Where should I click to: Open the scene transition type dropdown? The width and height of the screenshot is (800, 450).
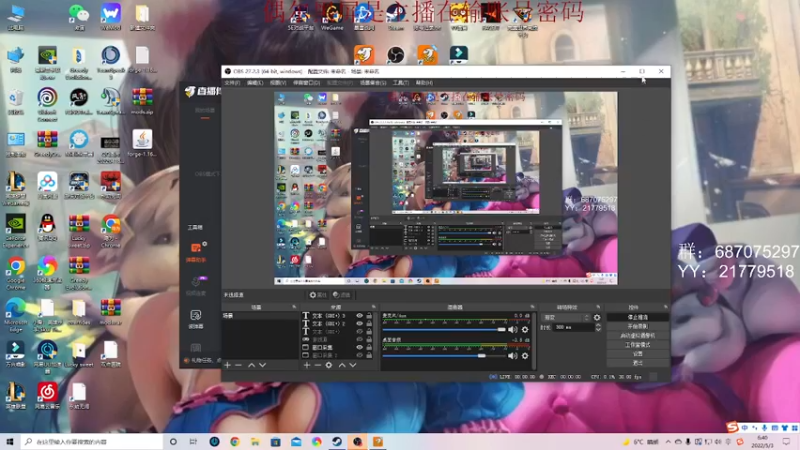[x=566, y=317]
